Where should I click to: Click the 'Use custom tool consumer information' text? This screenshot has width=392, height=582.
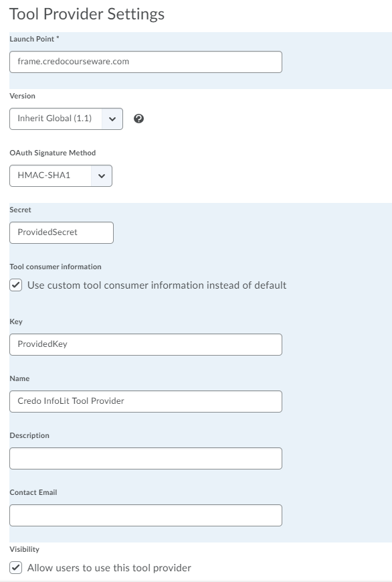click(x=157, y=285)
